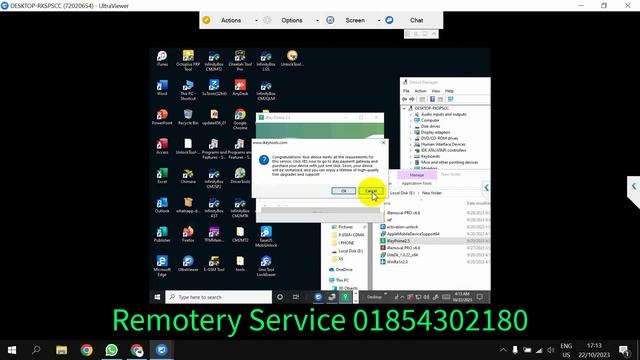This screenshot has height=360, width=640.
Task: Click New folder in Explorer breadcrumb
Action: [x=432, y=193]
